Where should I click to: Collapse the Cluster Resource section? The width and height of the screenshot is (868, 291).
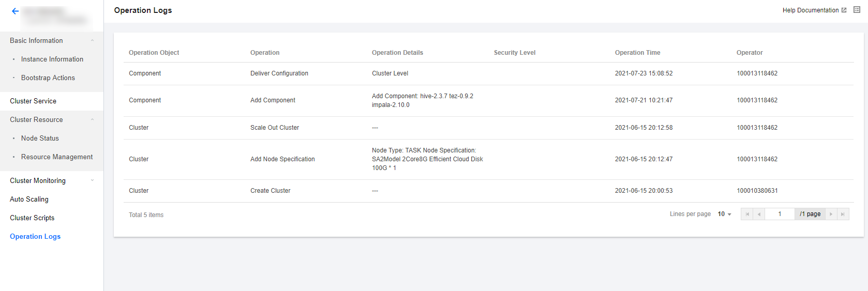(93, 119)
